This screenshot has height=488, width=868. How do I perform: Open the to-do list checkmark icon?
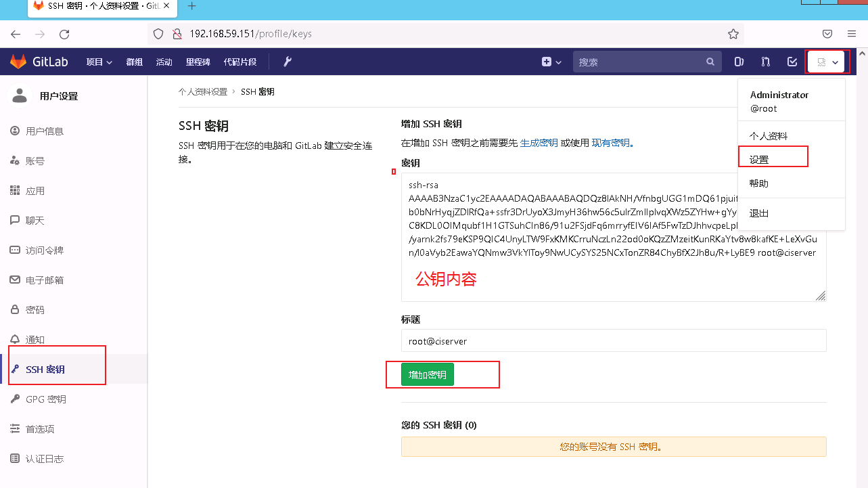click(792, 62)
